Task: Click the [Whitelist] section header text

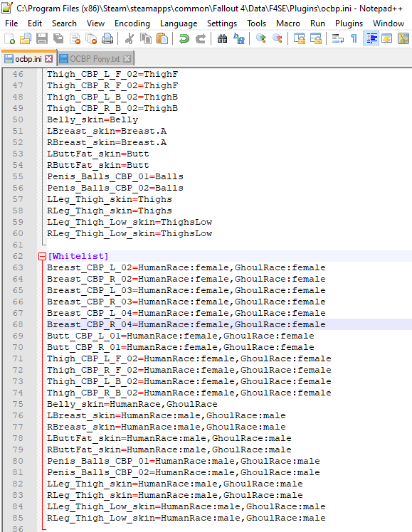Action: click(78, 256)
